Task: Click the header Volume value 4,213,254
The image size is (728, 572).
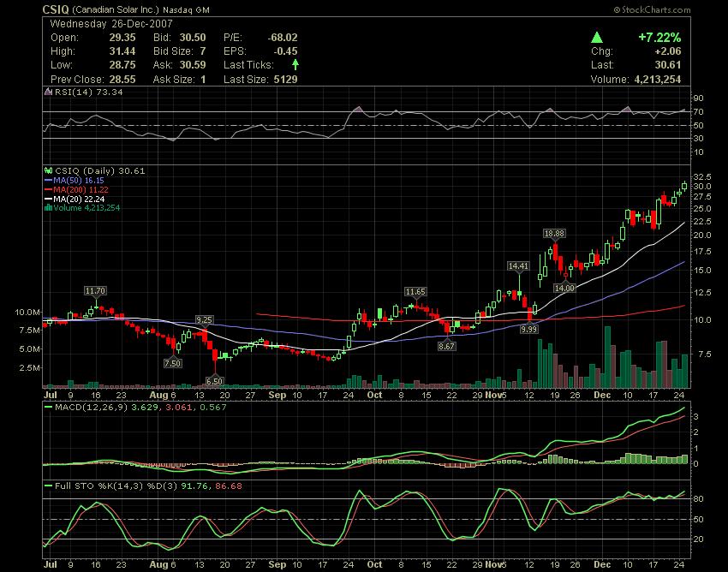Action: [x=658, y=80]
